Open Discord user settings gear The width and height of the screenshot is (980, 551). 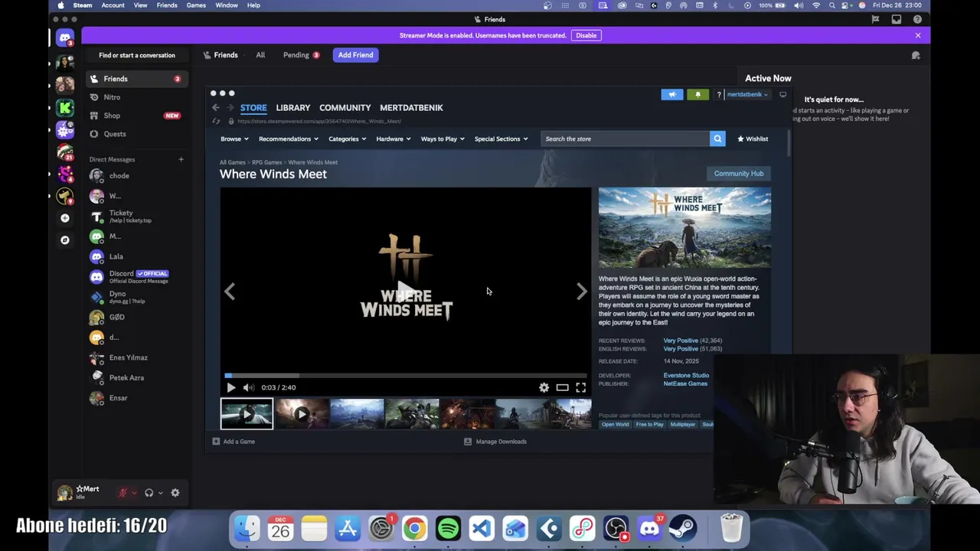pyautogui.click(x=175, y=493)
